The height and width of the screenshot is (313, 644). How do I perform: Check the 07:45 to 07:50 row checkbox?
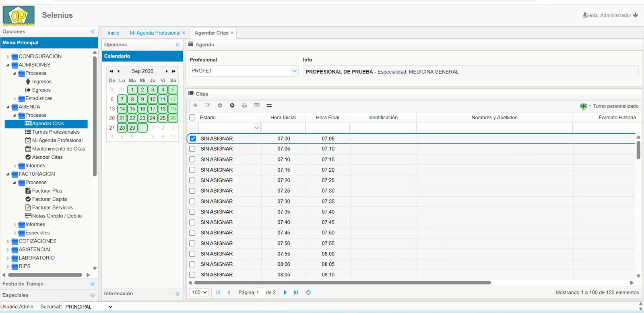pyautogui.click(x=192, y=233)
